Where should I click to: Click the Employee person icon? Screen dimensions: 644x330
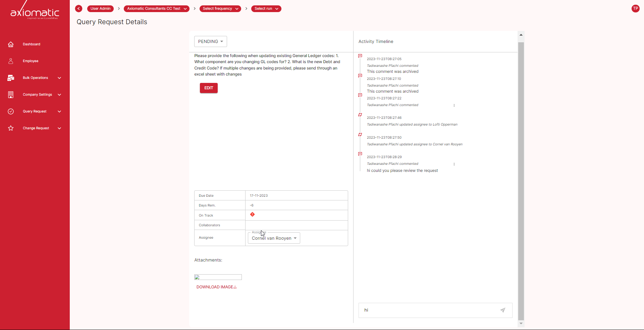point(11,61)
